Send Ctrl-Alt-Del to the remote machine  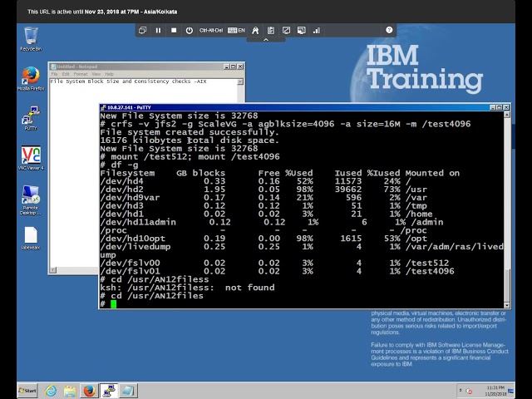coord(211,31)
